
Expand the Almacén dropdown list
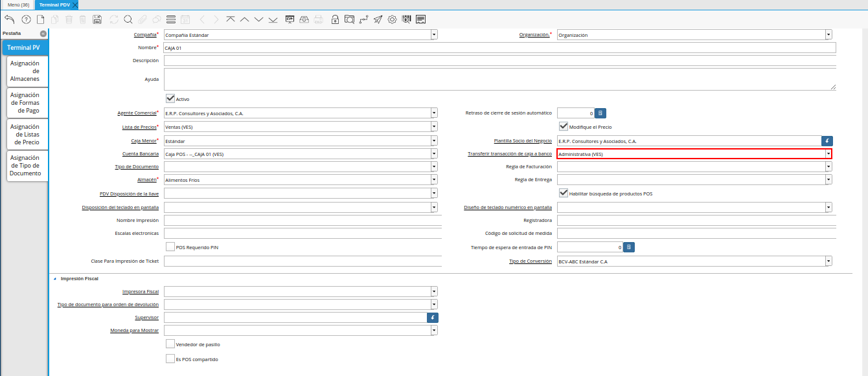(x=434, y=180)
